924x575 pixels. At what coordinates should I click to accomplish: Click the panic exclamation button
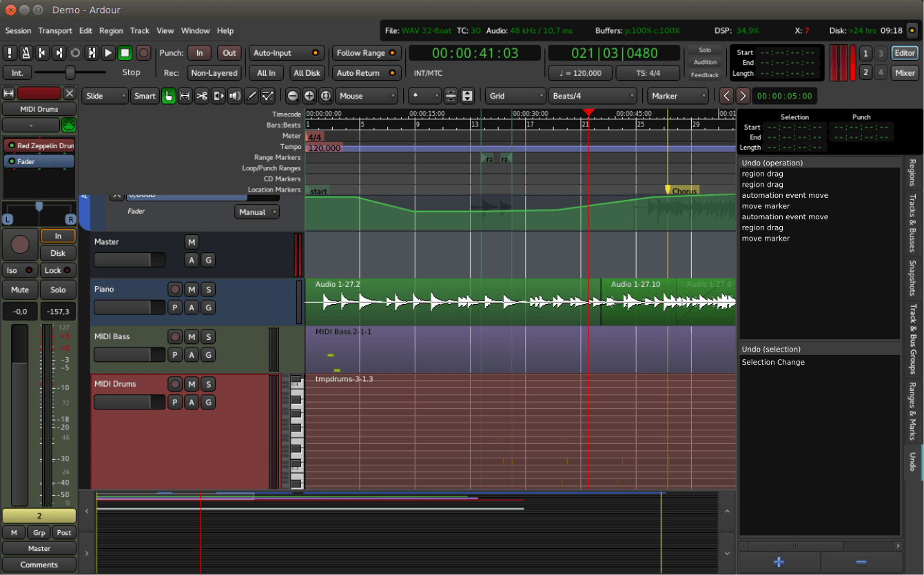[10, 53]
